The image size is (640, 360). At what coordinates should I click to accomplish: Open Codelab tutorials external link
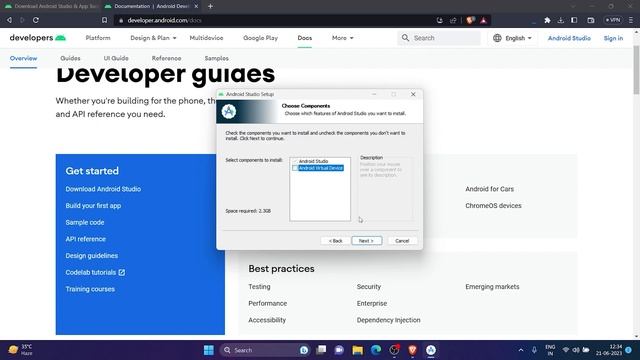[95, 272]
